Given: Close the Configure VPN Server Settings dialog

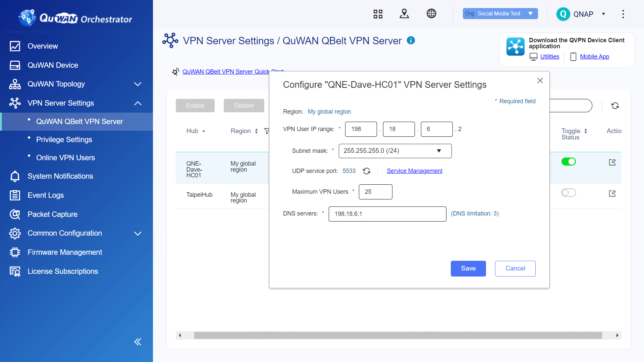Looking at the screenshot, I should (x=540, y=81).
